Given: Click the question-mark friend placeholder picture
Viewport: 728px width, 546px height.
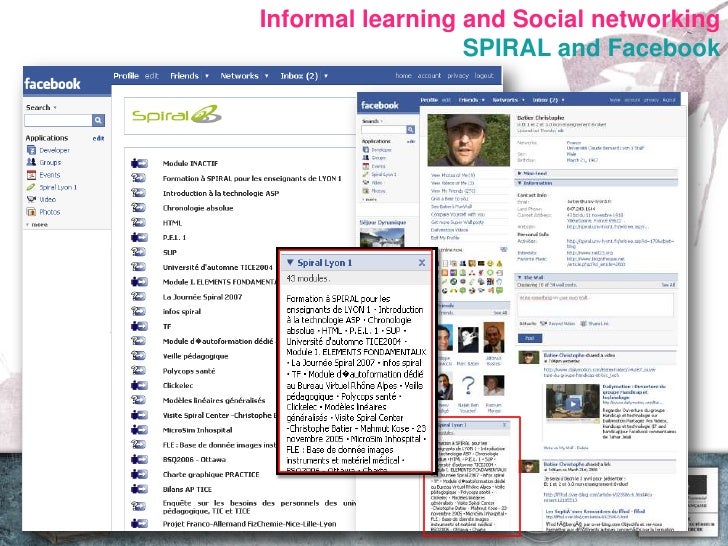Looking at the screenshot, I should (468, 385).
